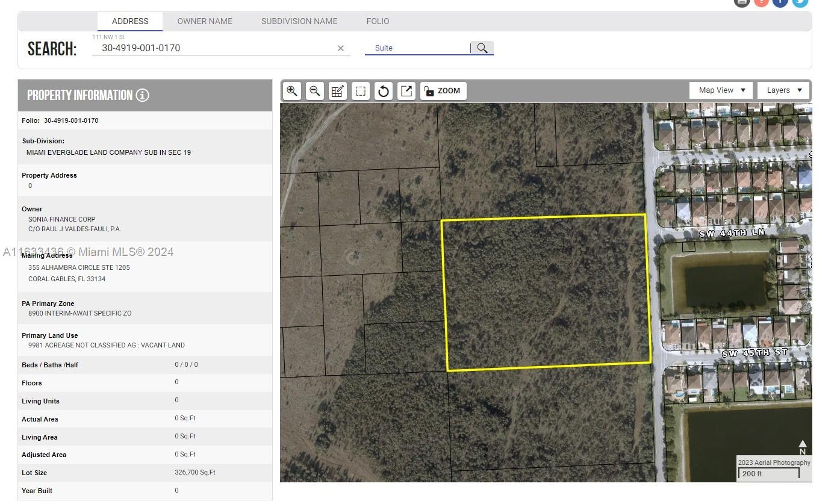The width and height of the screenshot is (837, 504).
Task: Open the Folio search tab
Action: (378, 21)
